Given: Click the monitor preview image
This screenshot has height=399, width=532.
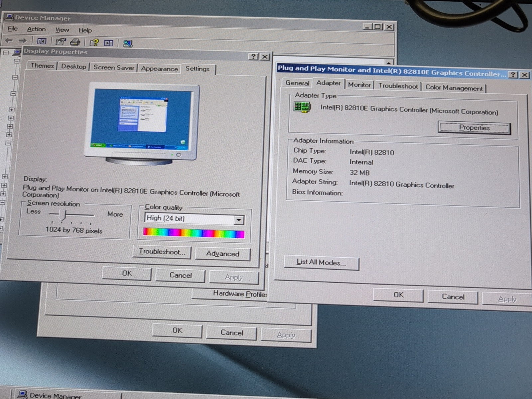Looking at the screenshot, I should tap(141, 123).
